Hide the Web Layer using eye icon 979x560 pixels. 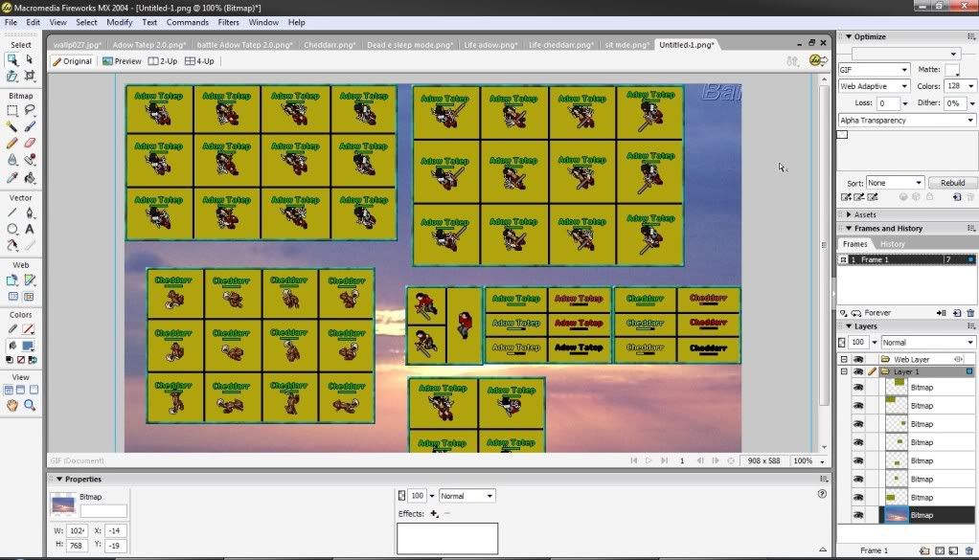pos(858,359)
